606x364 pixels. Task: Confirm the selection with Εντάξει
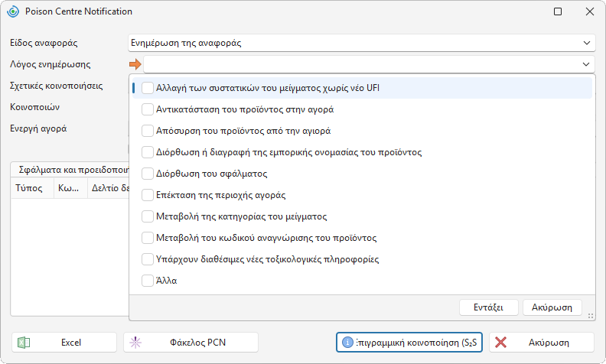pyautogui.click(x=488, y=307)
